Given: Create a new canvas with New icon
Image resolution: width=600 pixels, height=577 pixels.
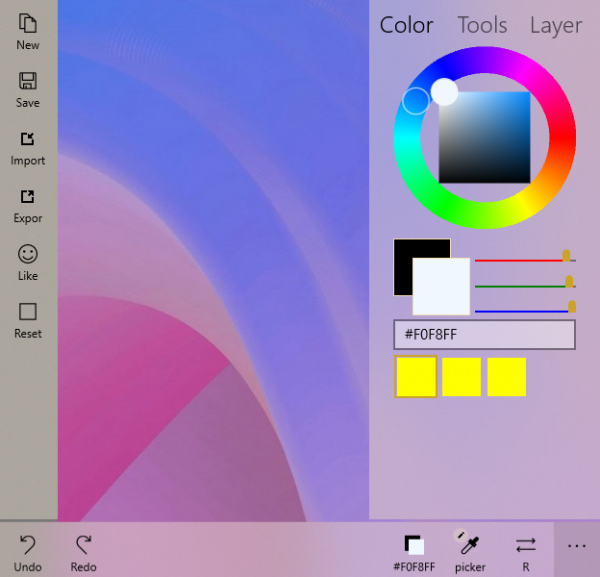Looking at the screenshot, I should click(28, 32).
